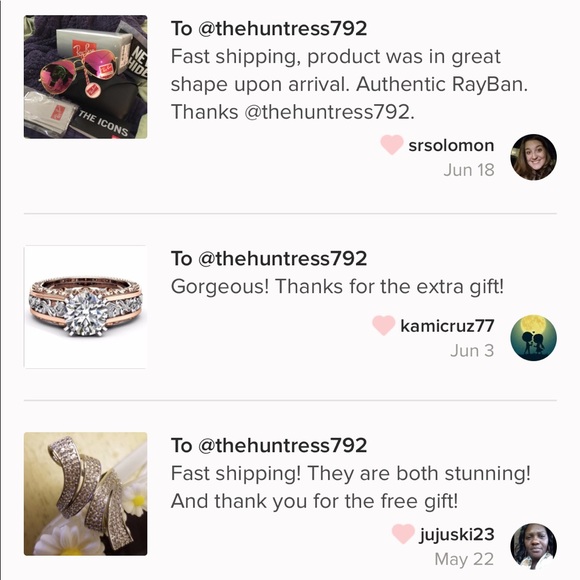Open jujuski23's profile picture
The width and height of the screenshot is (580, 580).
(533, 546)
